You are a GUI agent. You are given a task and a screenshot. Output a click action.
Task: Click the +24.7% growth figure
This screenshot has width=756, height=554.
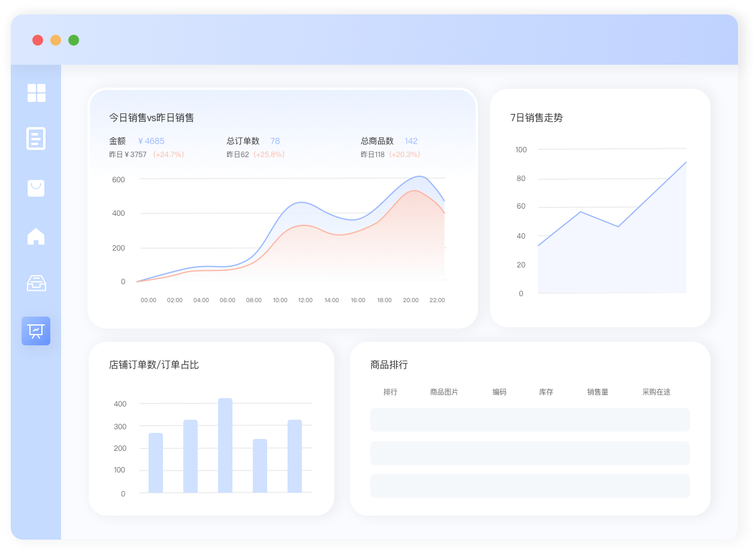(x=169, y=155)
